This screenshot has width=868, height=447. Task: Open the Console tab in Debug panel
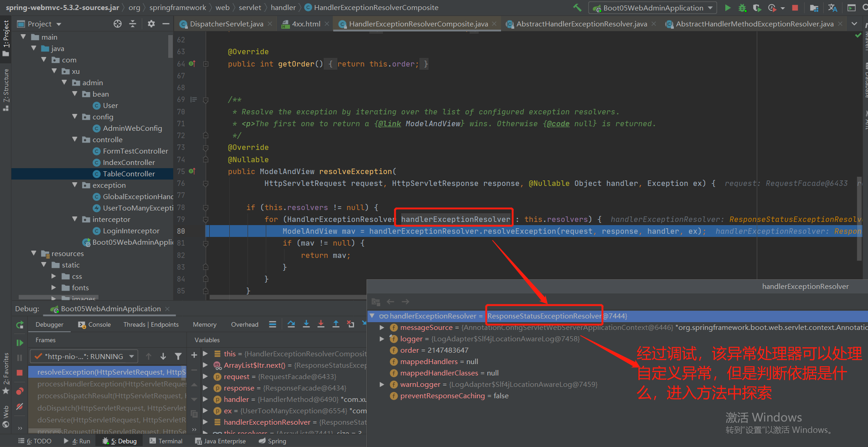[94, 324]
